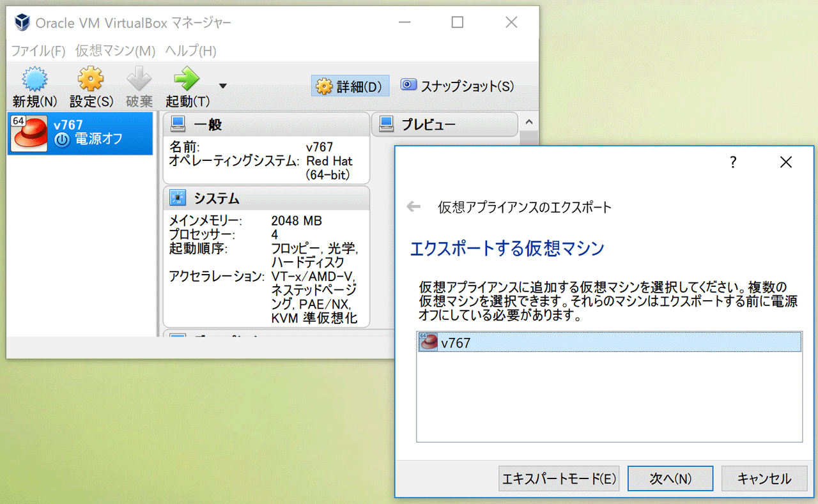Click the 電源オフ power state icon

[62, 140]
